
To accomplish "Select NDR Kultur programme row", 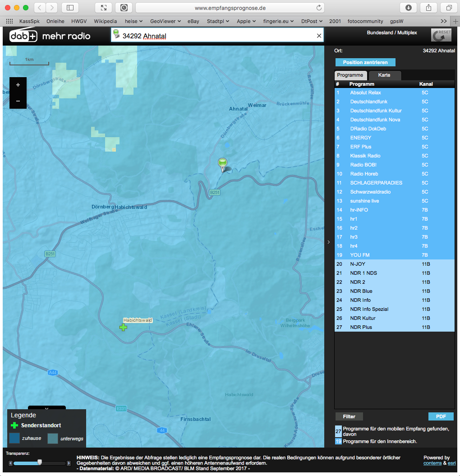I will tap(395, 318).
